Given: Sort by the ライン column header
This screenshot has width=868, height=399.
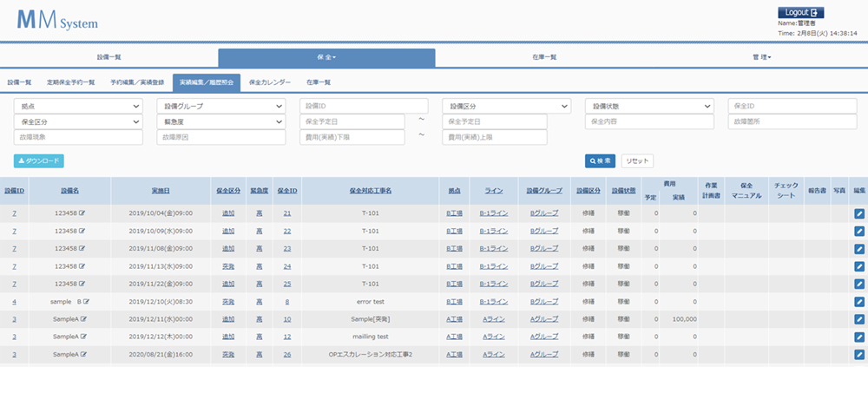Looking at the screenshot, I should click(494, 190).
